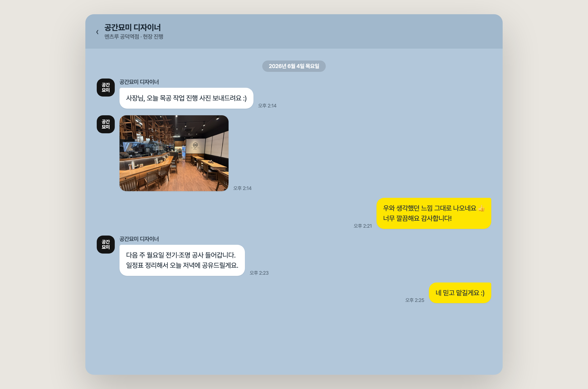
Task: Select message about 전기·조명 공사 schedule
Action: pos(182,260)
